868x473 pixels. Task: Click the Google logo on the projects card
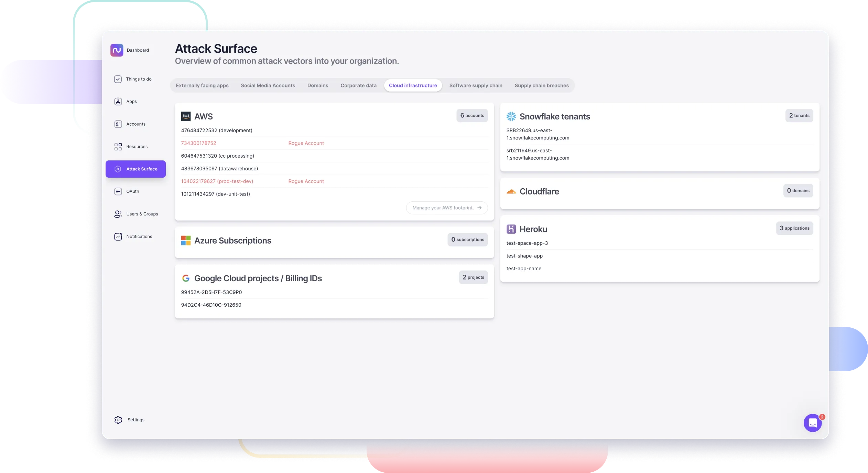tap(186, 278)
